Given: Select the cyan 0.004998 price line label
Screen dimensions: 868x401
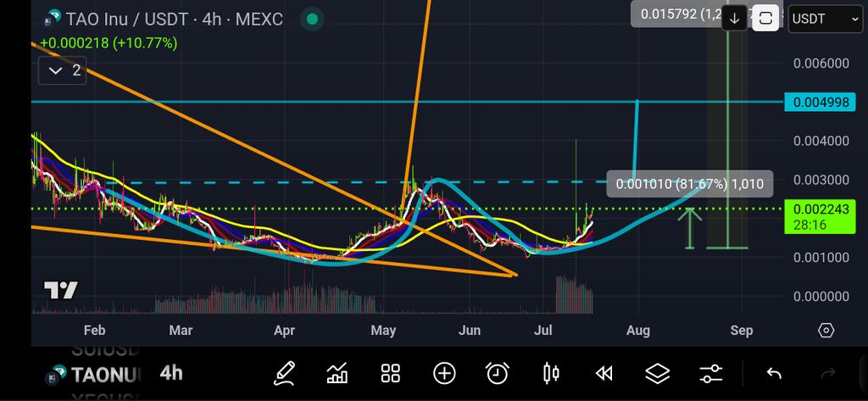Looking at the screenshot, I should [x=820, y=102].
